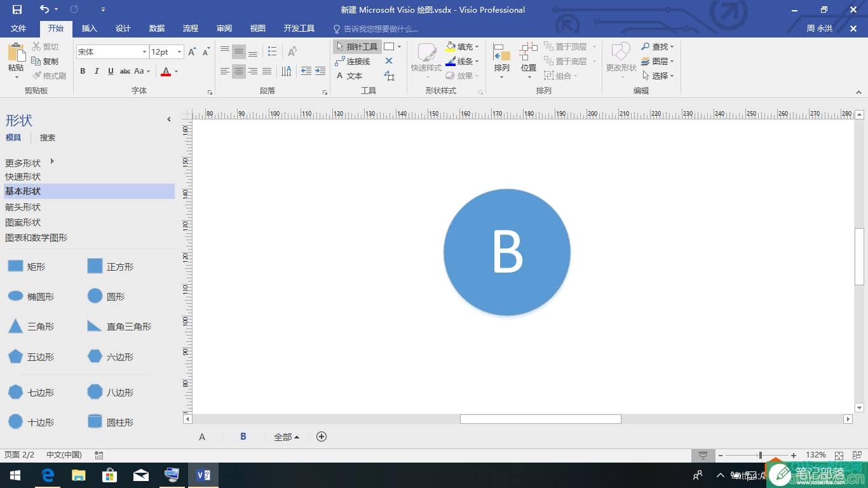868x488 pixels.
Task: Open the Select (选择) dropdown
Action: coord(657,76)
